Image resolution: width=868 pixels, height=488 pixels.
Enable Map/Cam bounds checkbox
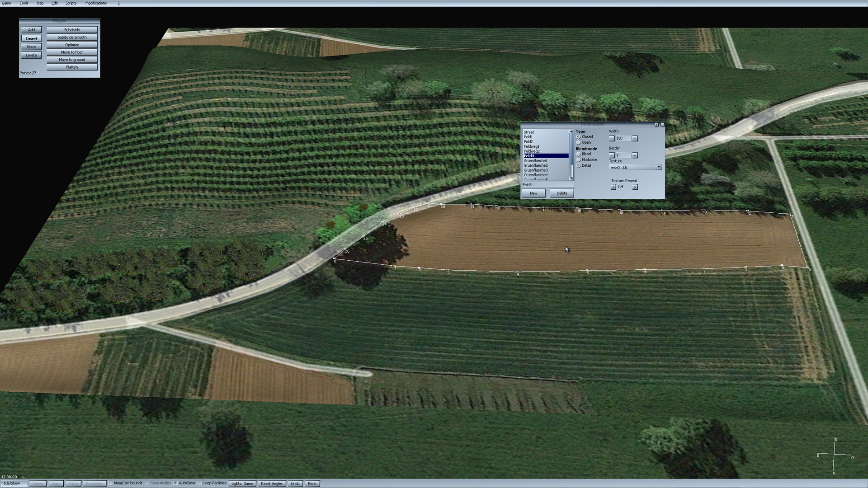click(110, 483)
